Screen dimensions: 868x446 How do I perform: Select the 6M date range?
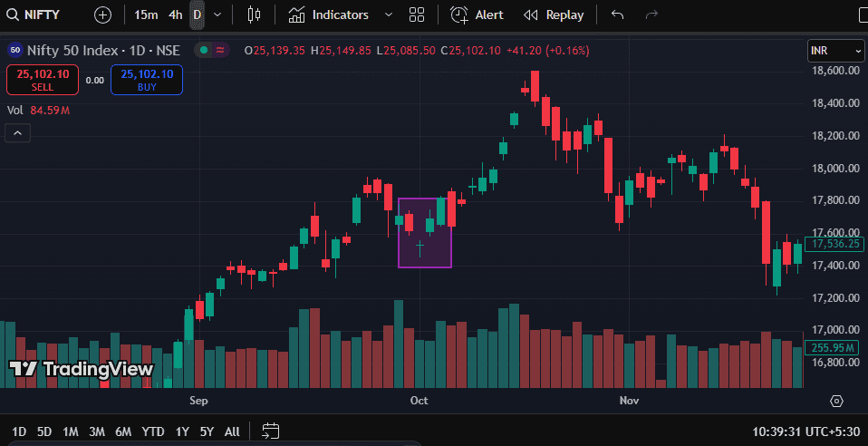tap(123, 431)
